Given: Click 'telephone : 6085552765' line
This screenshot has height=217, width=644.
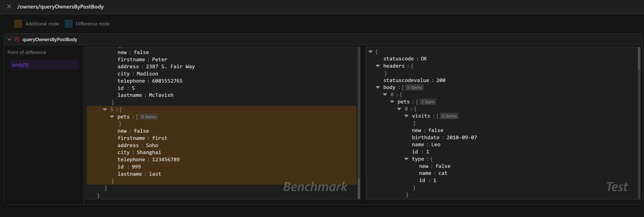Looking at the screenshot, I should pos(150,81).
